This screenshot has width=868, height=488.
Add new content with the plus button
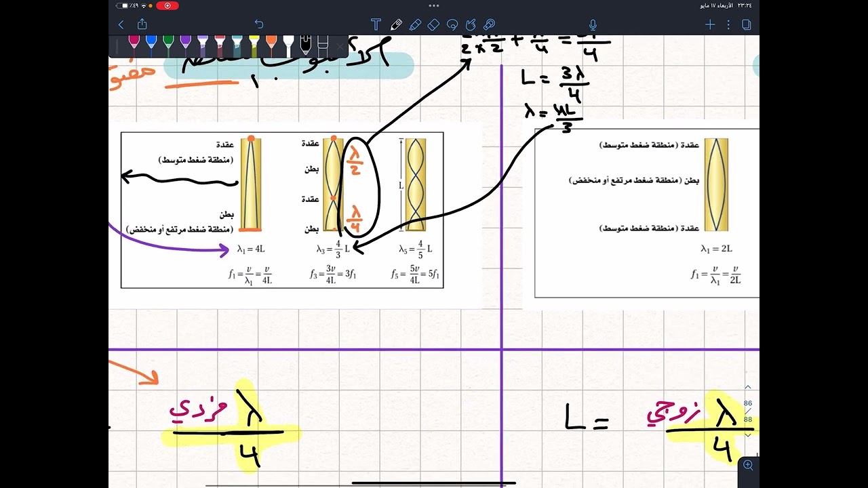coord(710,25)
